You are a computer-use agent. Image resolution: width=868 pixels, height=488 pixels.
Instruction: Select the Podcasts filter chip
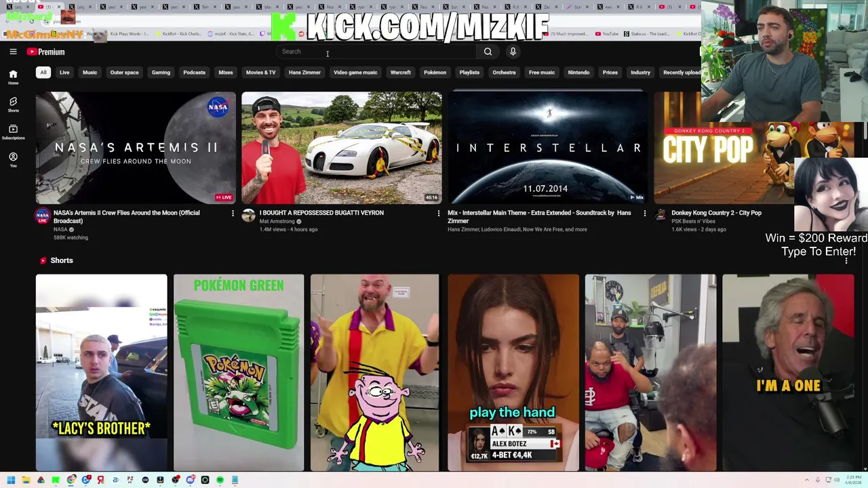pyautogui.click(x=194, y=73)
